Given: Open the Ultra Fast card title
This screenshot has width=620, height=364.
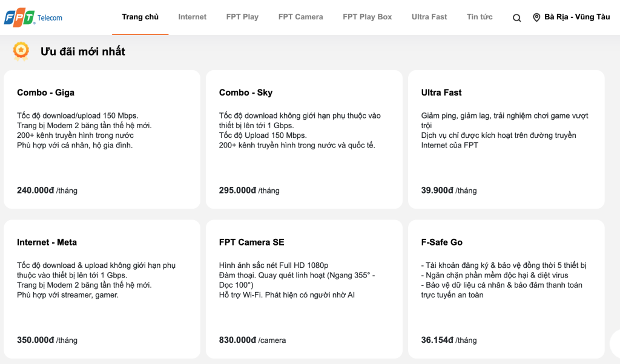Looking at the screenshot, I should click(x=441, y=93).
